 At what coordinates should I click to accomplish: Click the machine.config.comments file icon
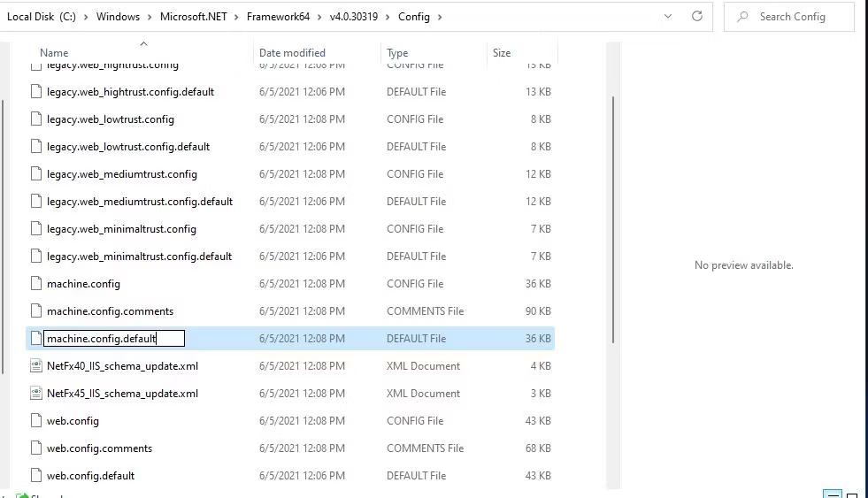pos(36,311)
